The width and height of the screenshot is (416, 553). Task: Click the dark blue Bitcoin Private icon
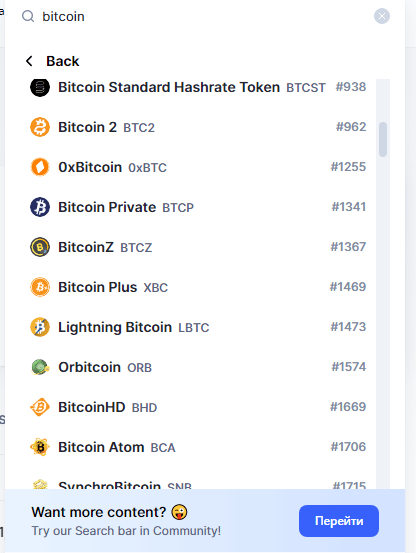(40, 207)
